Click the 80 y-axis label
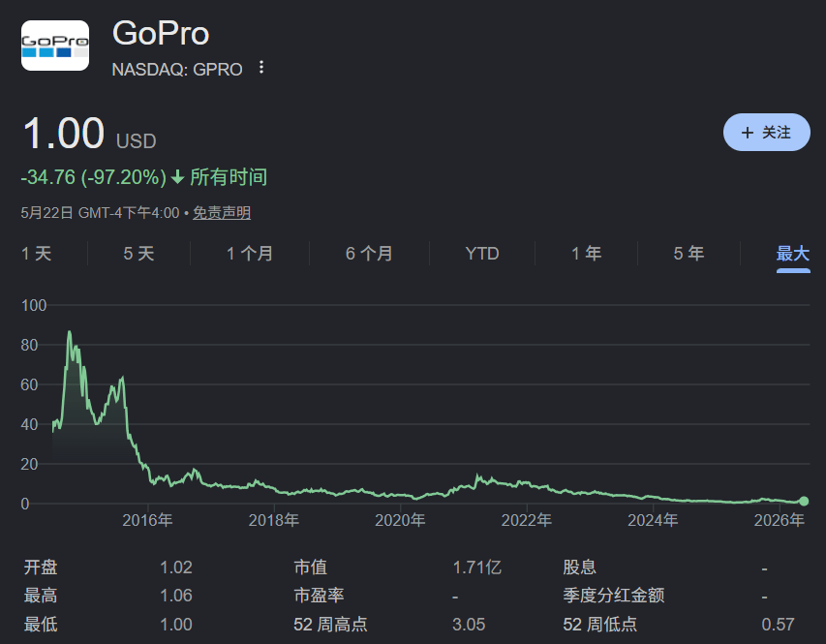The width and height of the screenshot is (826, 644). 29,345
